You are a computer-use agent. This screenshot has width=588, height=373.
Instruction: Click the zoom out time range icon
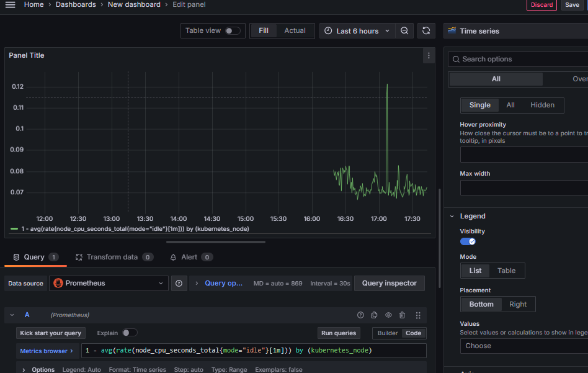coord(404,31)
